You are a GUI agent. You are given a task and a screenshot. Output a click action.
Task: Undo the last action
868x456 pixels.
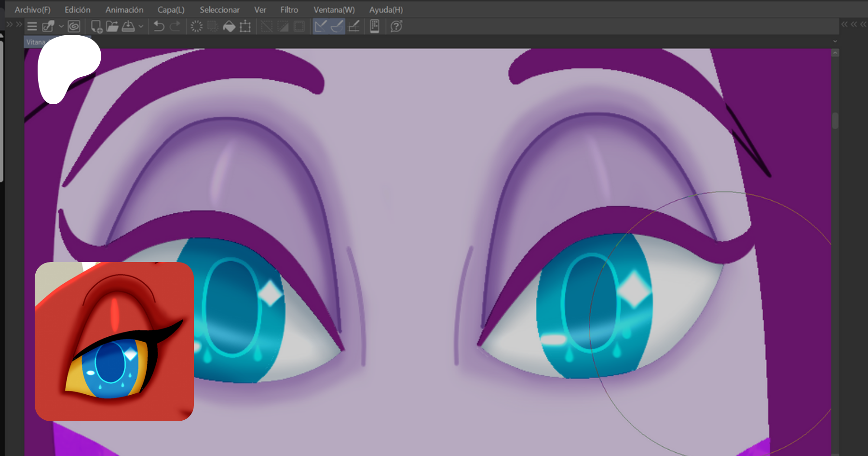[x=159, y=27]
